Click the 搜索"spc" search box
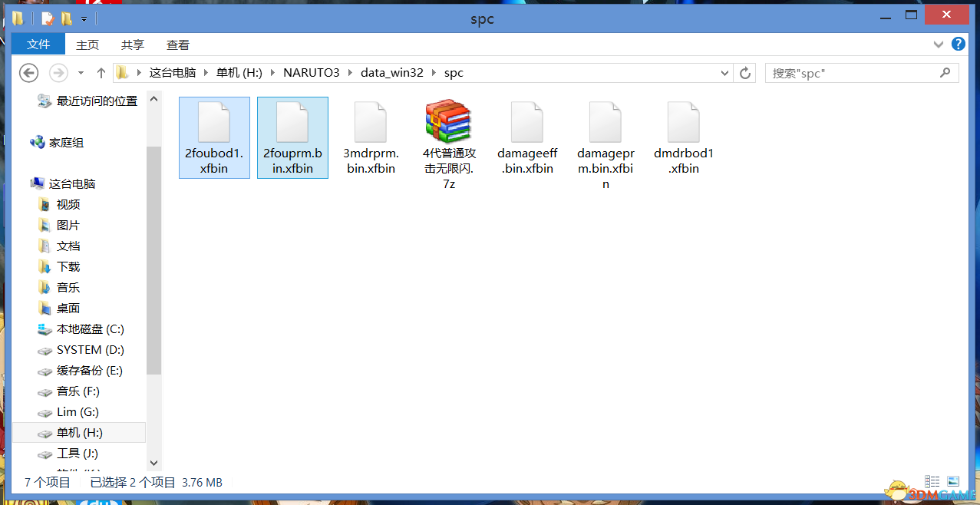Screen dimensions: 980x505 [x=852, y=73]
